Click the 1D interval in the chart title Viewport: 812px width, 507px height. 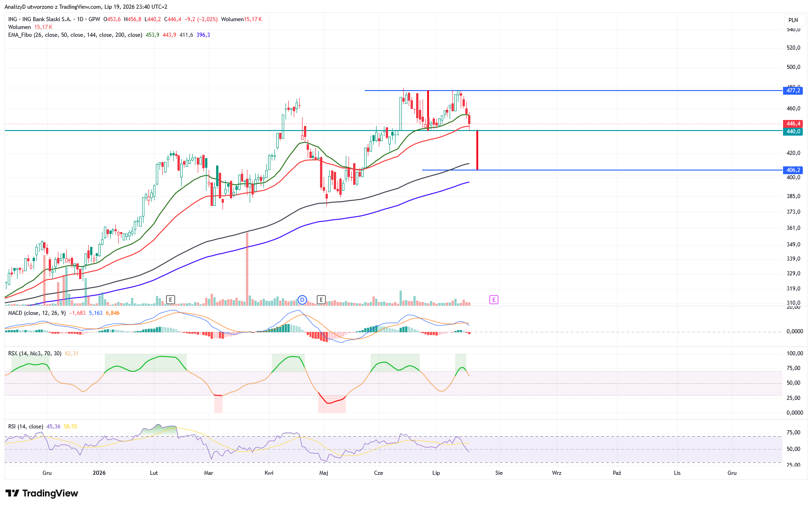pyautogui.click(x=80, y=19)
